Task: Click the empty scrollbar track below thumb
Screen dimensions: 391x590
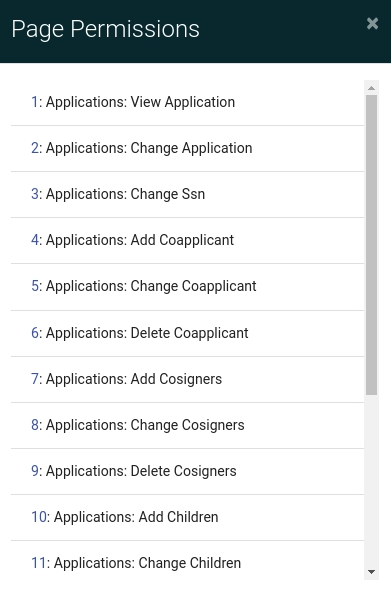Action: pyautogui.click(x=371, y=480)
